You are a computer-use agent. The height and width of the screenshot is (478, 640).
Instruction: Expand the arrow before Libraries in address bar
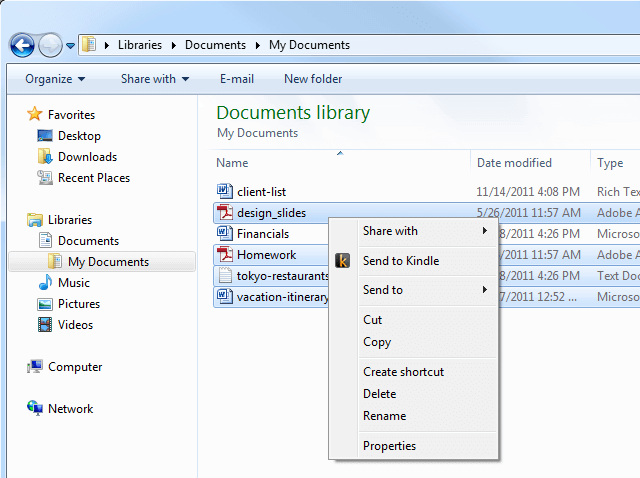(107, 45)
